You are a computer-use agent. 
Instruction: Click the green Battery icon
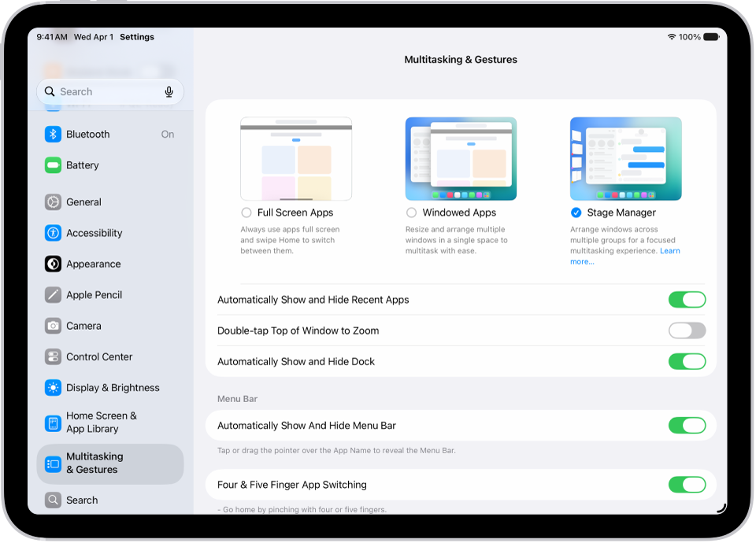[x=53, y=165]
